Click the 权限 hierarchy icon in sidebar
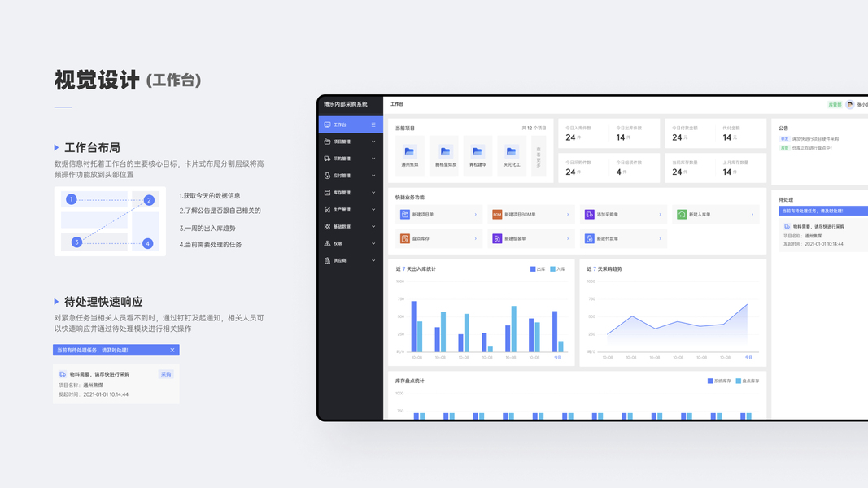 (327, 243)
